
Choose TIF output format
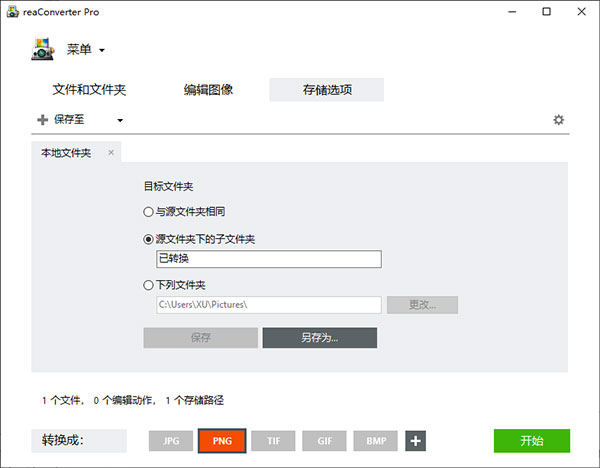[273, 441]
